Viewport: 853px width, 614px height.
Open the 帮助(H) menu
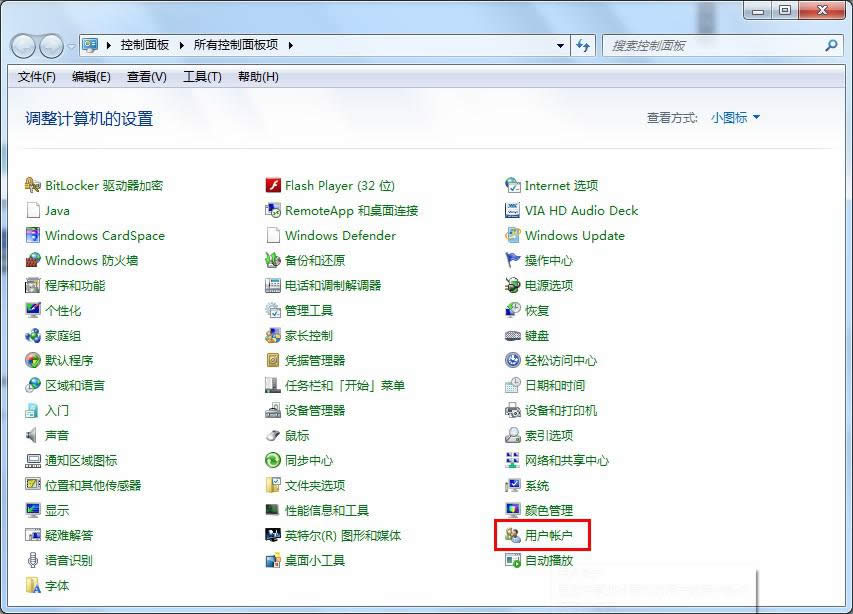[256, 77]
